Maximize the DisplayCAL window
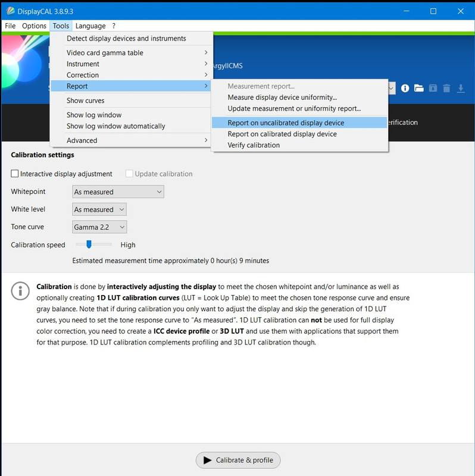 (433, 11)
